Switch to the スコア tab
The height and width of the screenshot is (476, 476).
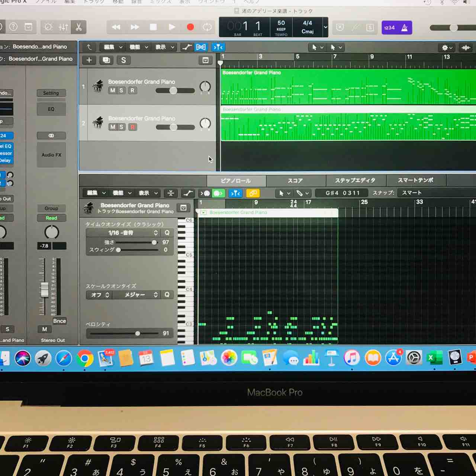[295, 181]
